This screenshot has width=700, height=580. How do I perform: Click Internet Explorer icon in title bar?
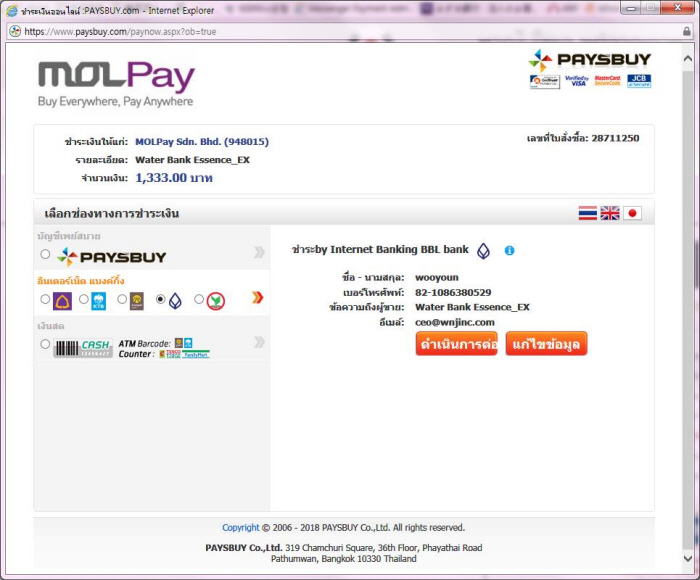tap(12, 10)
